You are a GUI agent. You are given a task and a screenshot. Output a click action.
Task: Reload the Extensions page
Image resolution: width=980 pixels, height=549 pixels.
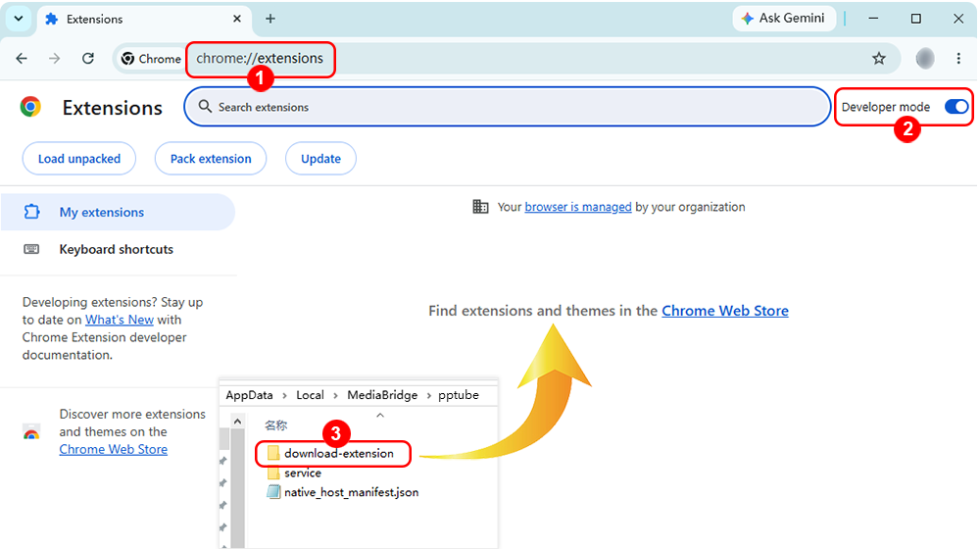coord(88,58)
